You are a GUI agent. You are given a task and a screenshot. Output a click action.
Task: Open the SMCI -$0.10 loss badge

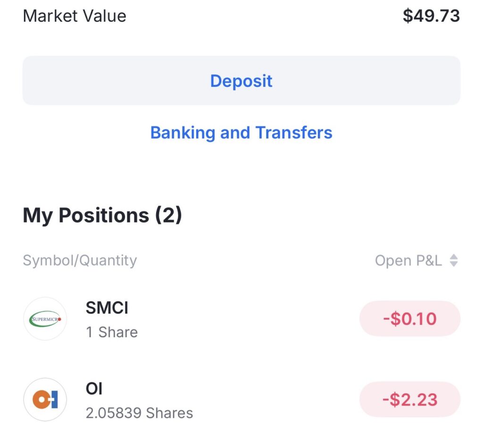[409, 319]
